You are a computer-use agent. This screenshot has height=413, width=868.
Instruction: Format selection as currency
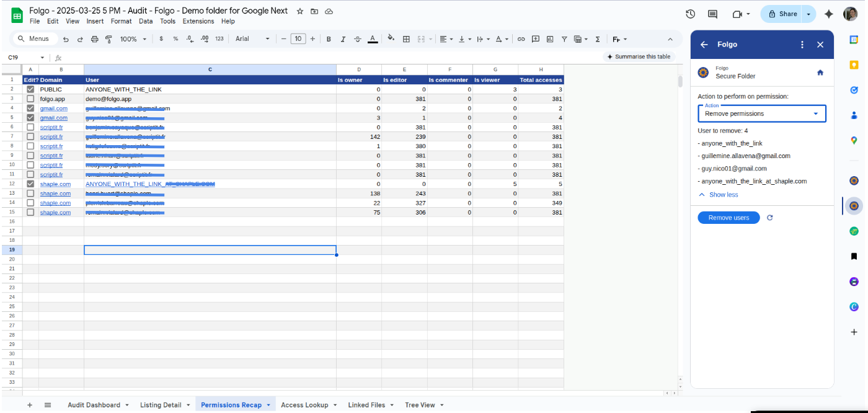tap(161, 39)
